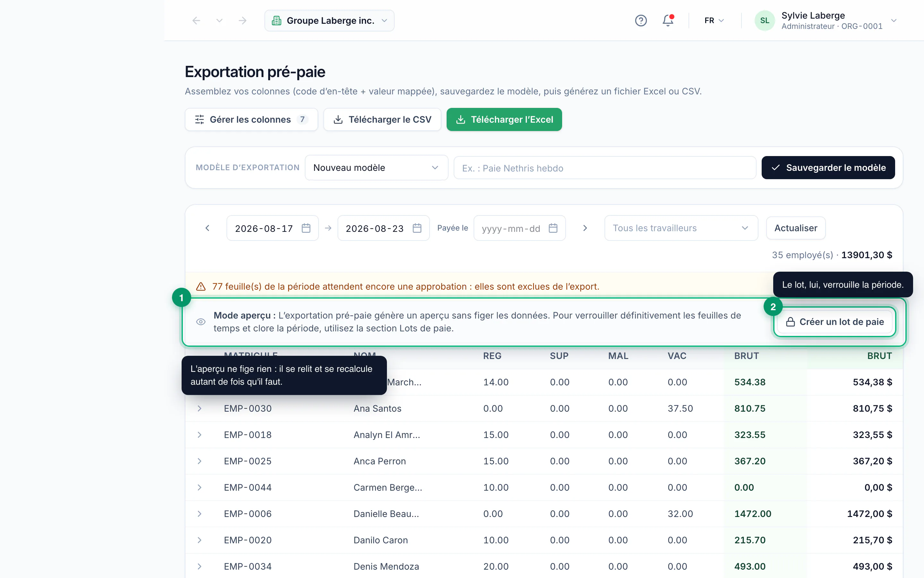Click the end date field 2026-08-23

(383, 228)
